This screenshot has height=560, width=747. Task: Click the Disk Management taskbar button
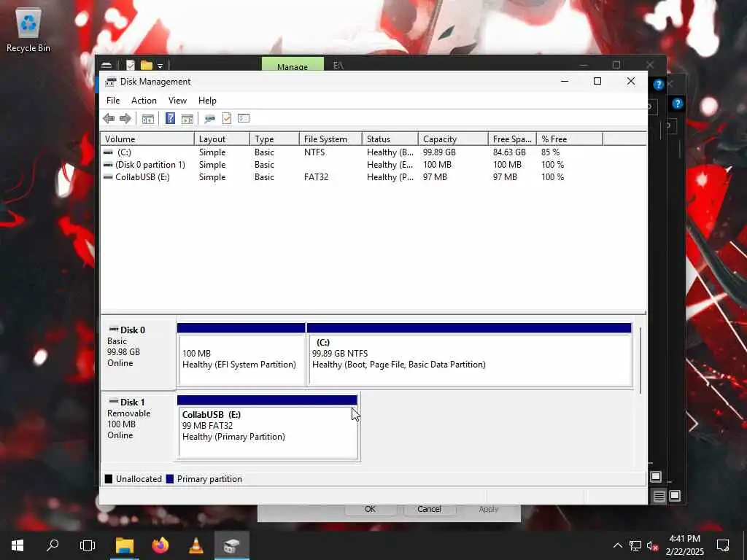[231, 545]
